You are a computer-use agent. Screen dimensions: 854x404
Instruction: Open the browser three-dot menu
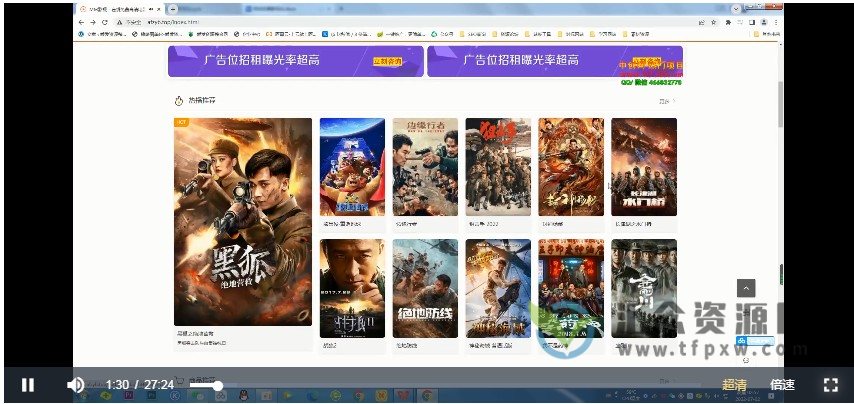[x=777, y=21]
